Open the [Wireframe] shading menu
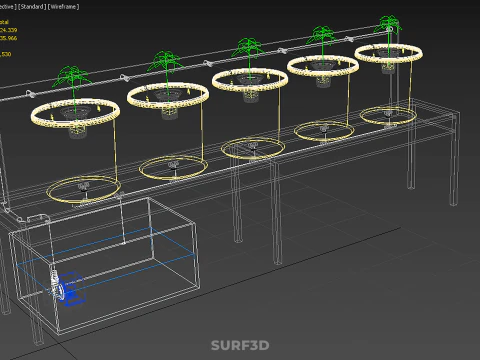The width and height of the screenshot is (480, 360). coord(64,7)
